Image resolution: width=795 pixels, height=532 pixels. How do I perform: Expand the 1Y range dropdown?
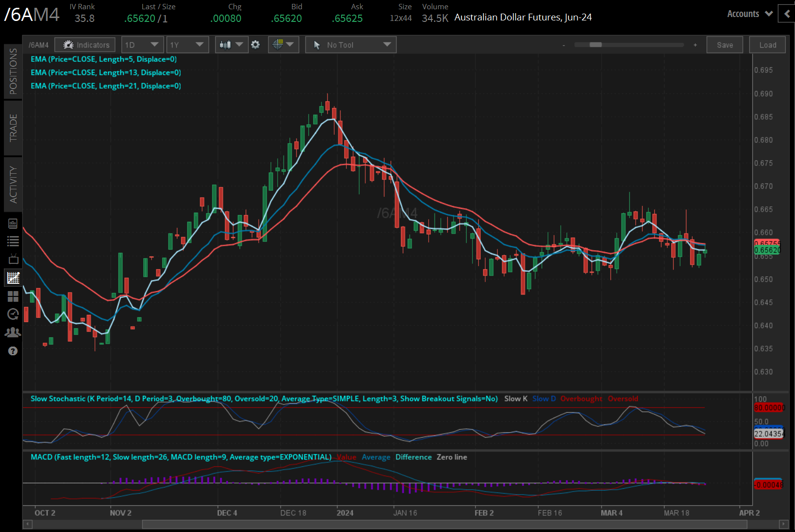[x=187, y=44]
